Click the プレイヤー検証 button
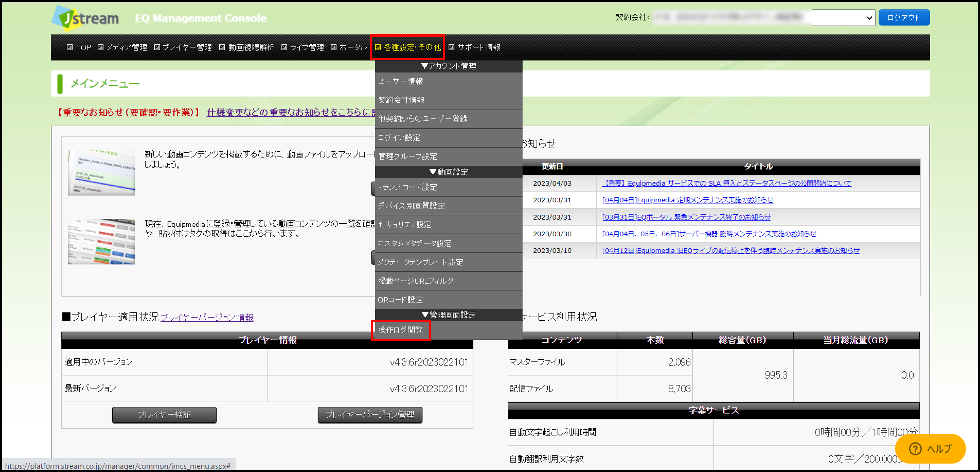 164,415
